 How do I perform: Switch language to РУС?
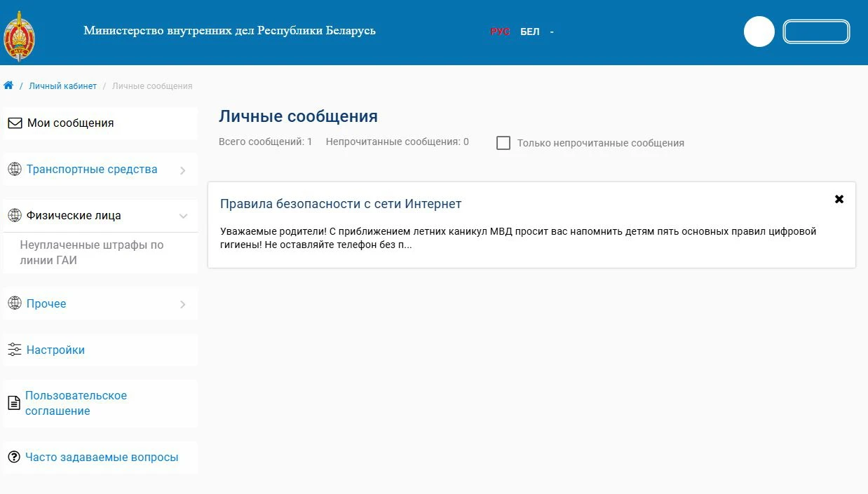tap(500, 32)
